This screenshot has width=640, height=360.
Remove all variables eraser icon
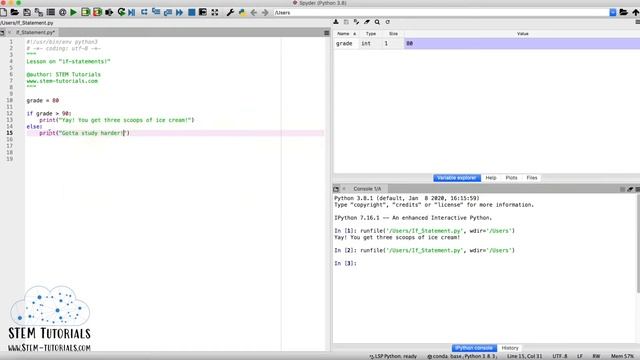point(367,22)
